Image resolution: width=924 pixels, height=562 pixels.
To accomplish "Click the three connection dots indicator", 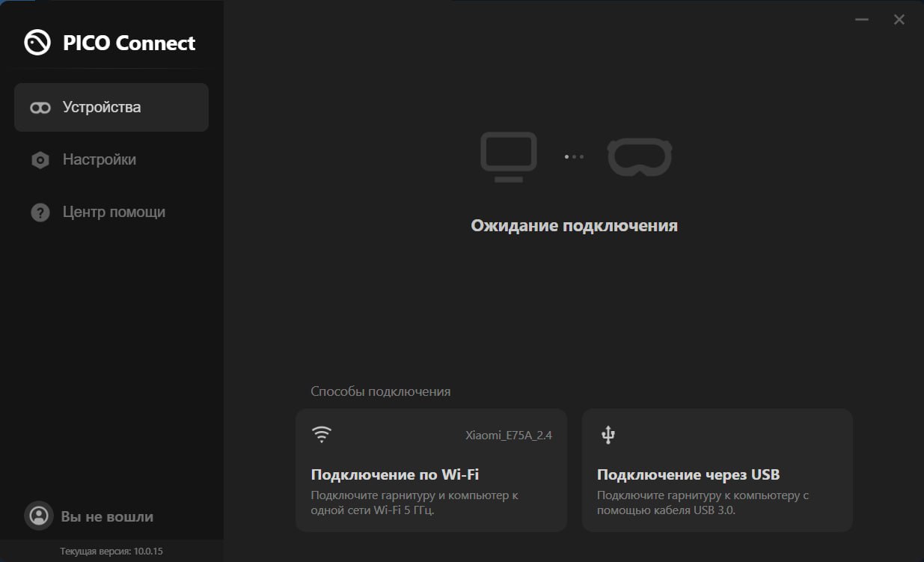I will [574, 157].
